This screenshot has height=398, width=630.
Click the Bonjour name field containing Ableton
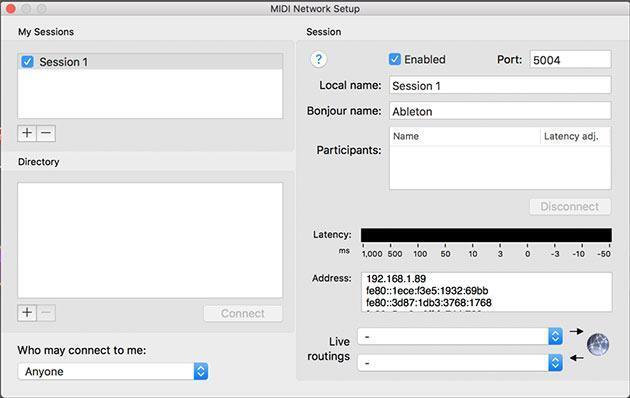500,111
